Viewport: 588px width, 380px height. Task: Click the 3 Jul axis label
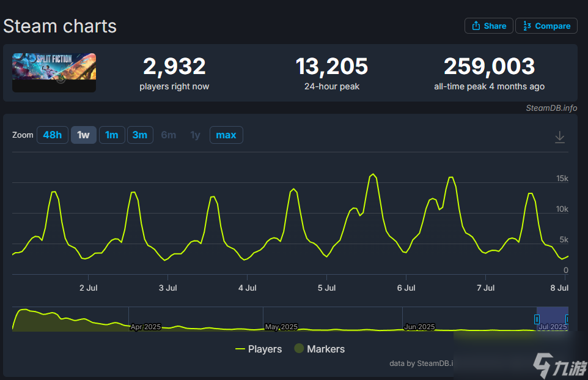[x=167, y=288]
